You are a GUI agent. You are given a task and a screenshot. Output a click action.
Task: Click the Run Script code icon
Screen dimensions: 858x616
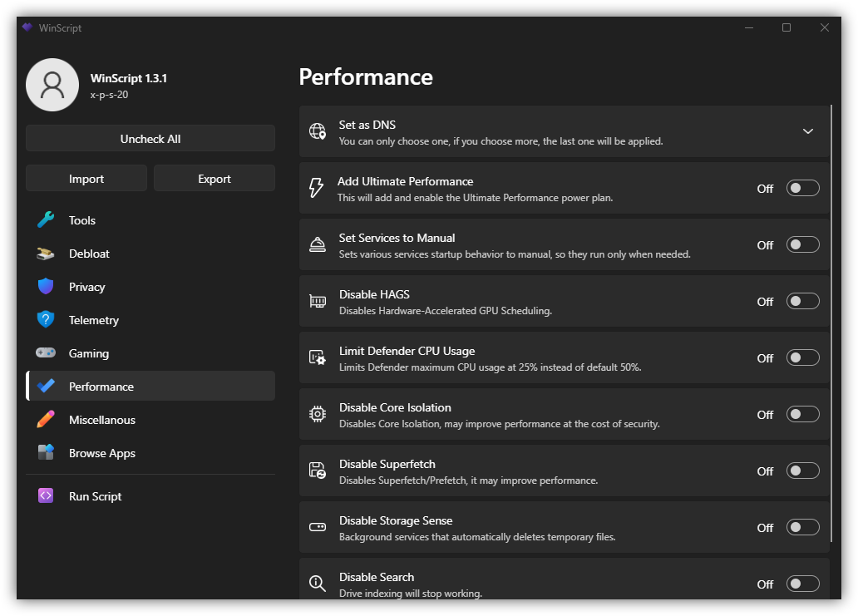[x=46, y=495]
